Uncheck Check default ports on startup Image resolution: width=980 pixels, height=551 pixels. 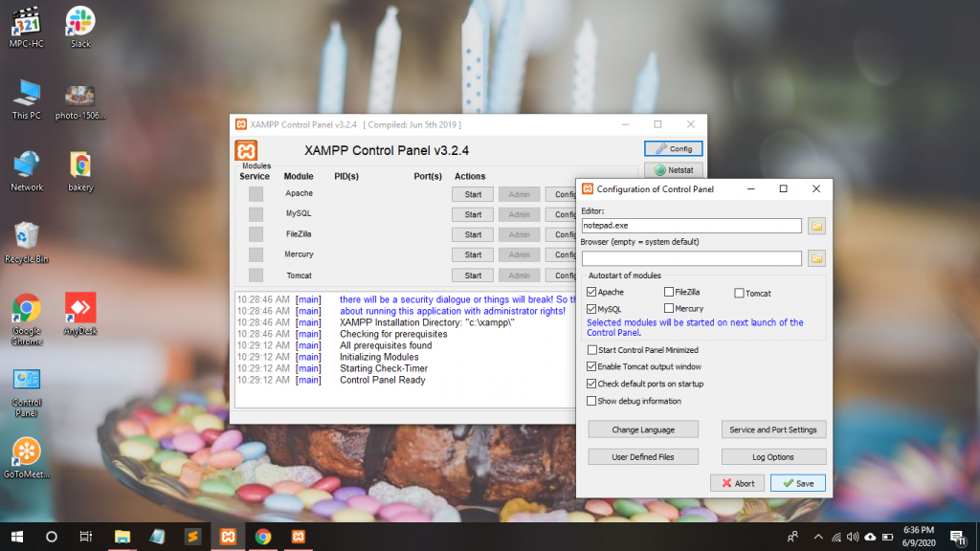click(591, 384)
